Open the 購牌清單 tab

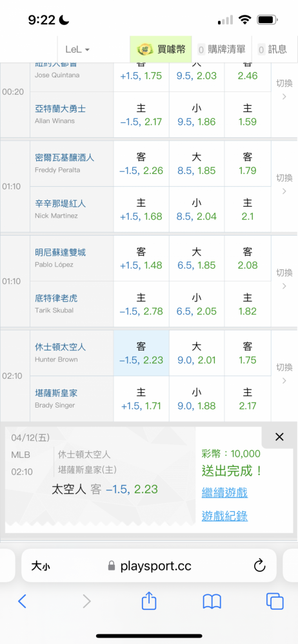221,50
